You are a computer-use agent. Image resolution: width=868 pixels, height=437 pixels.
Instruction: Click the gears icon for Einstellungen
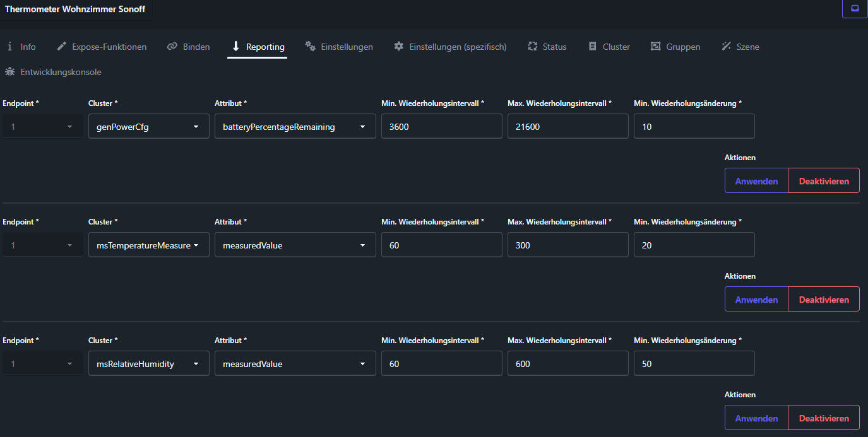point(310,46)
